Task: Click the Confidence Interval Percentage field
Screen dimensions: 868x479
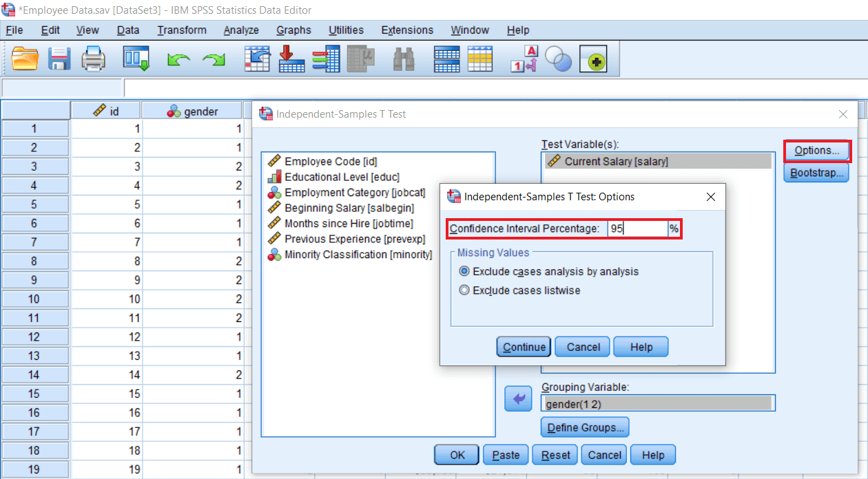Action: (x=637, y=228)
